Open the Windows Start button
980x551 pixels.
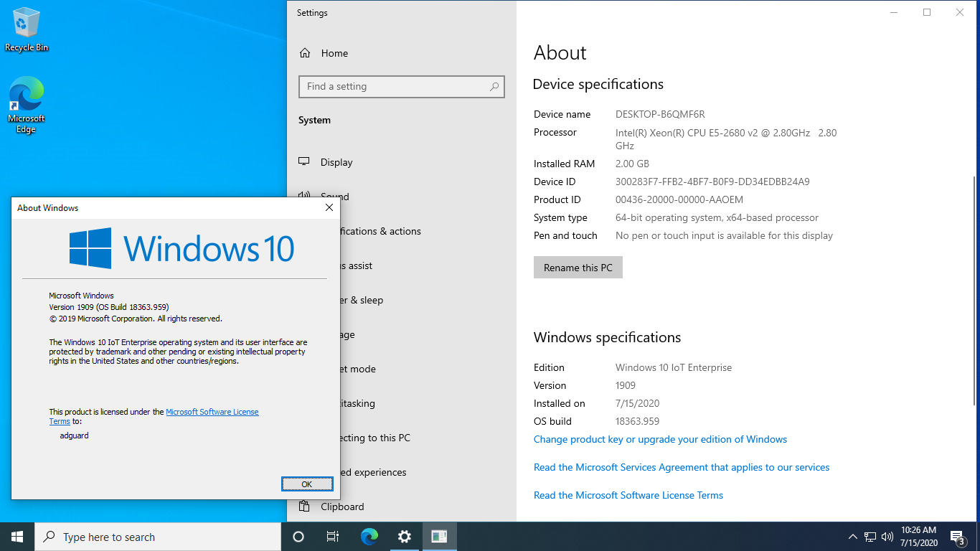[17, 537]
